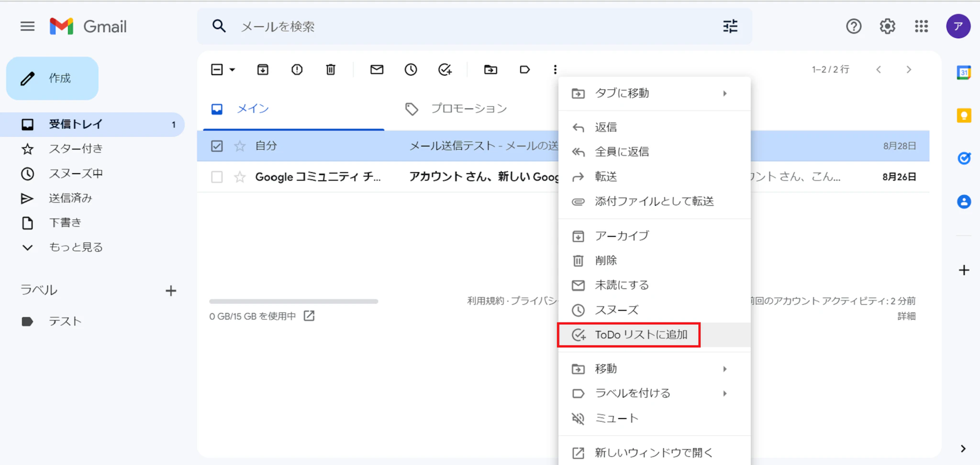Click the snooze clock icon in the toolbar
Image resolution: width=980 pixels, height=465 pixels.
[x=411, y=70]
